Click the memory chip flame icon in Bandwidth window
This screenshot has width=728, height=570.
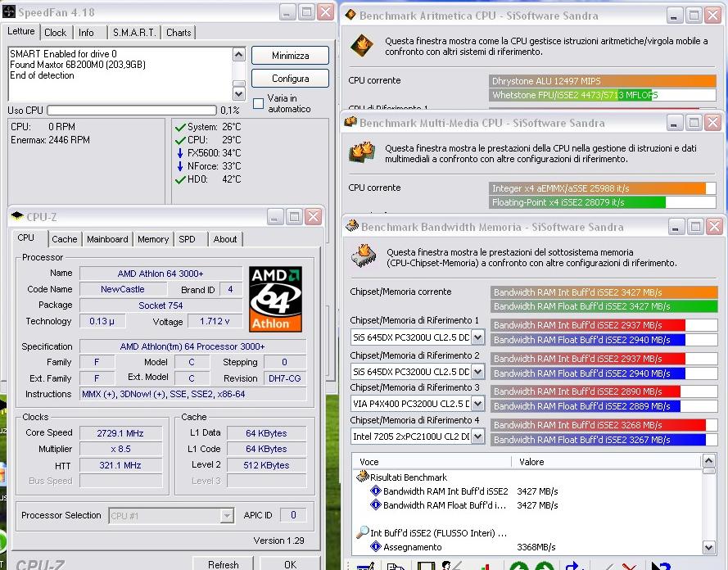364,256
